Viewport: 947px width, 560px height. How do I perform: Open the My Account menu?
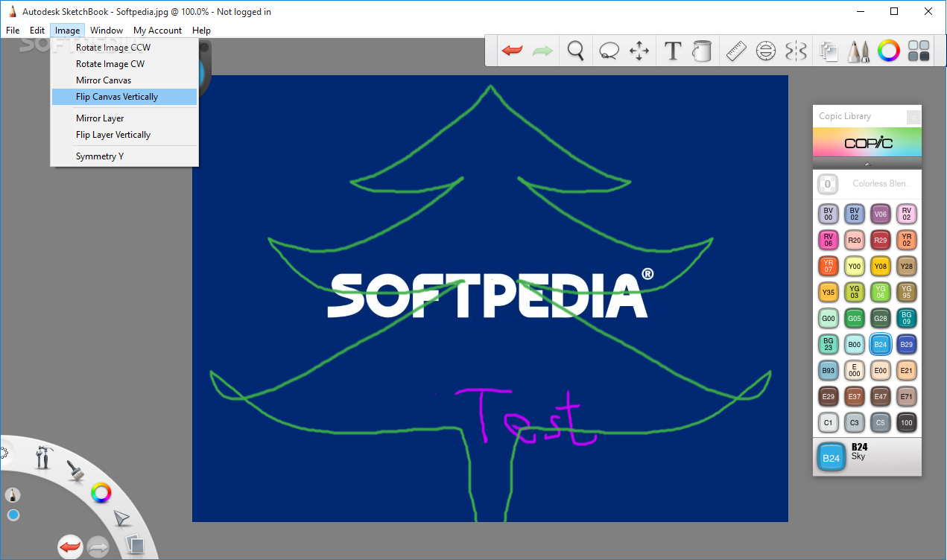pos(157,31)
